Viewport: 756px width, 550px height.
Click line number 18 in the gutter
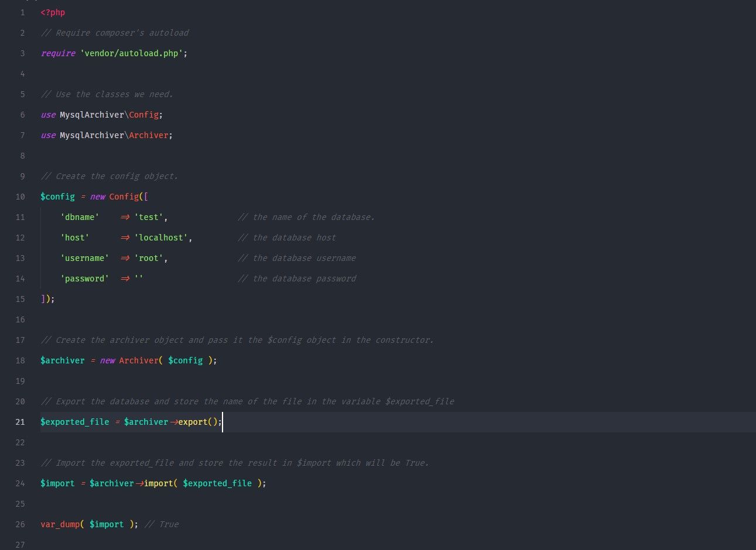[20, 360]
